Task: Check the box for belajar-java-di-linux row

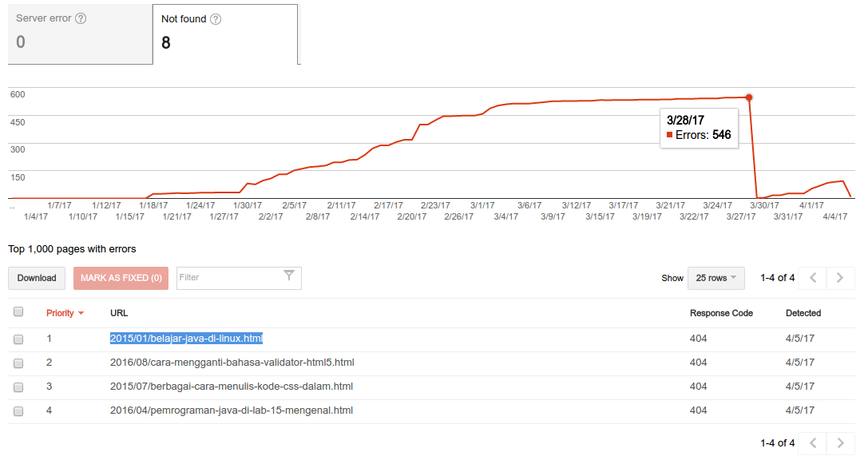Action: coord(18,339)
